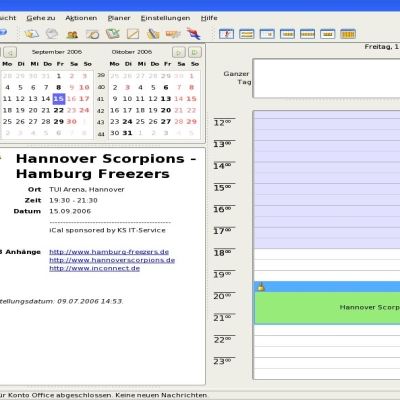Select 13 in the Oktober 2006 calendar
400x400 pixels.
click(x=166, y=99)
